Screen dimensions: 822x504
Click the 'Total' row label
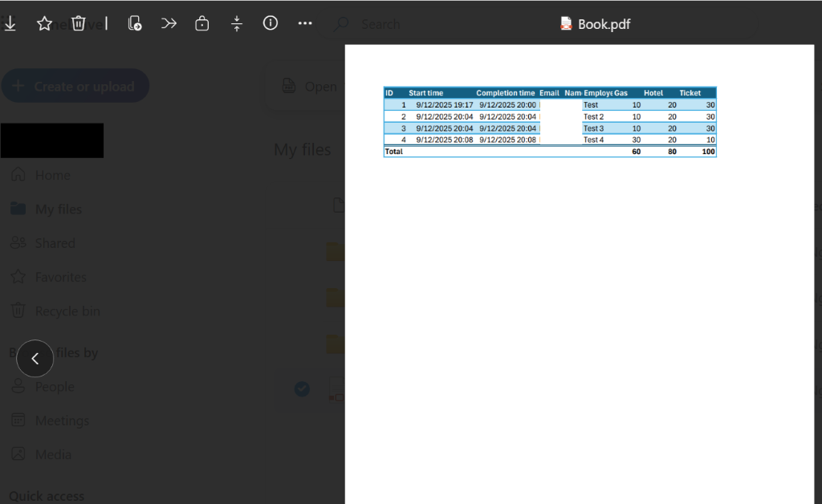pyautogui.click(x=393, y=152)
